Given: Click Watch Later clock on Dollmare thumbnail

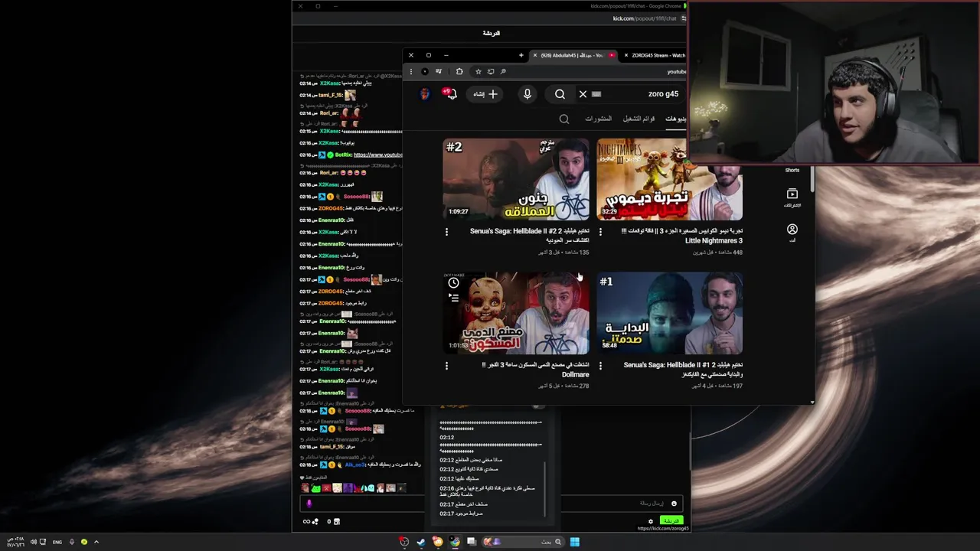Looking at the screenshot, I should click(x=453, y=283).
